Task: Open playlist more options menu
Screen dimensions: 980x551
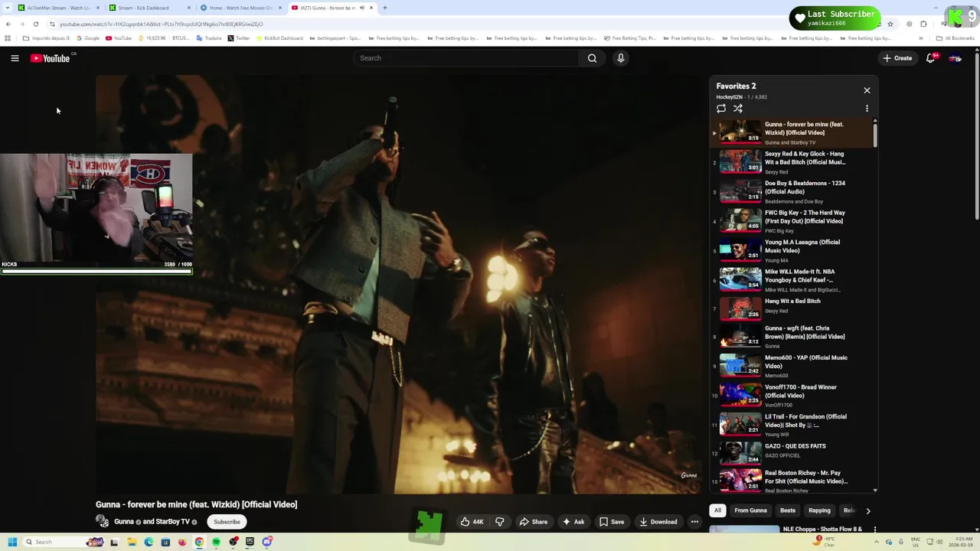Action: [x=867, y=109]
